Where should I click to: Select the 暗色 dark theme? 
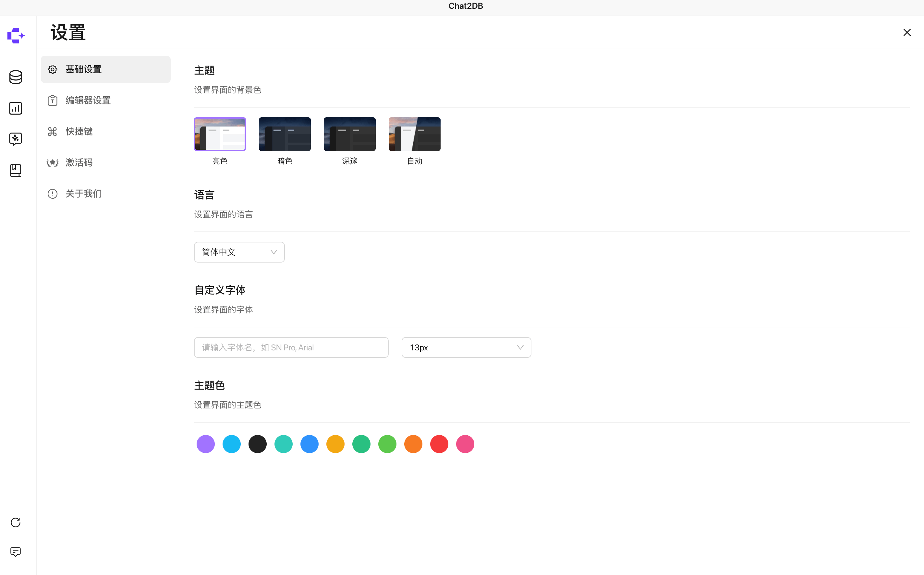[284, 134]
